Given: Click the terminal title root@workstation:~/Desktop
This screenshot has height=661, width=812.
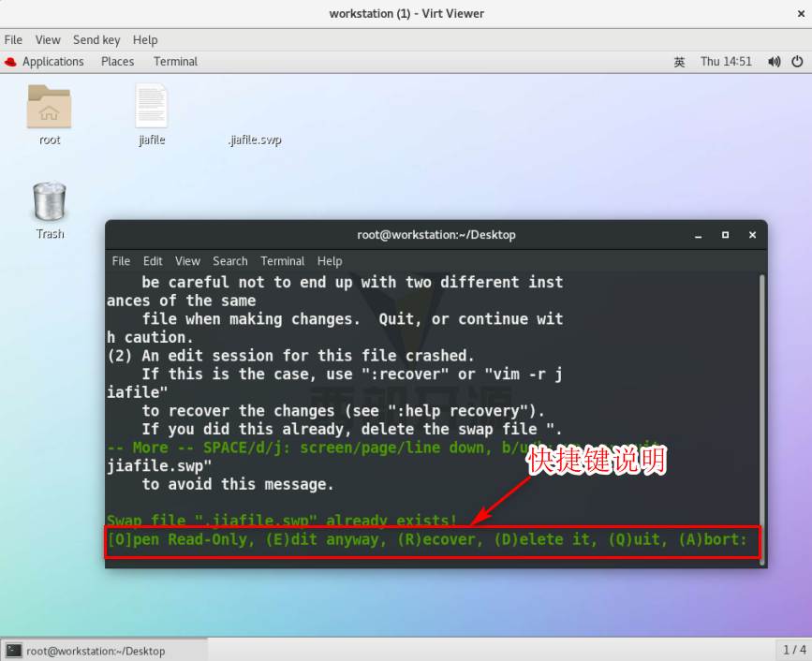Looking at the screenshot, I should [436, 235].
